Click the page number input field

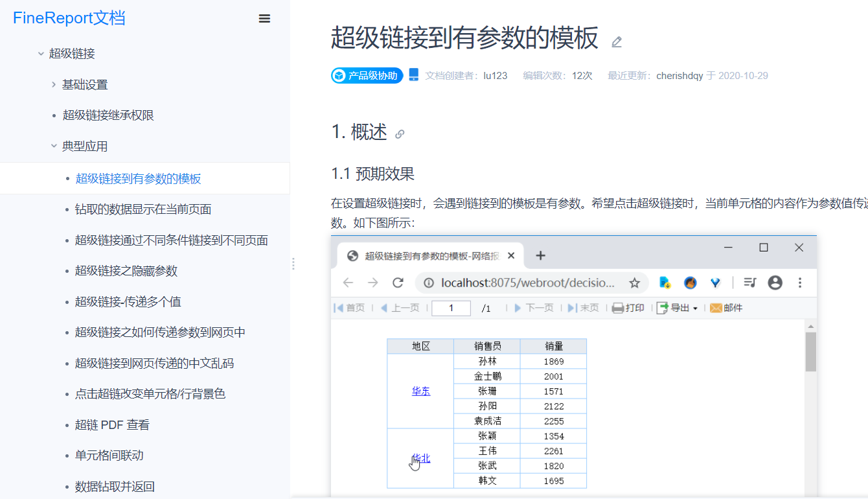pyautogui.click(x=451, y=308)
